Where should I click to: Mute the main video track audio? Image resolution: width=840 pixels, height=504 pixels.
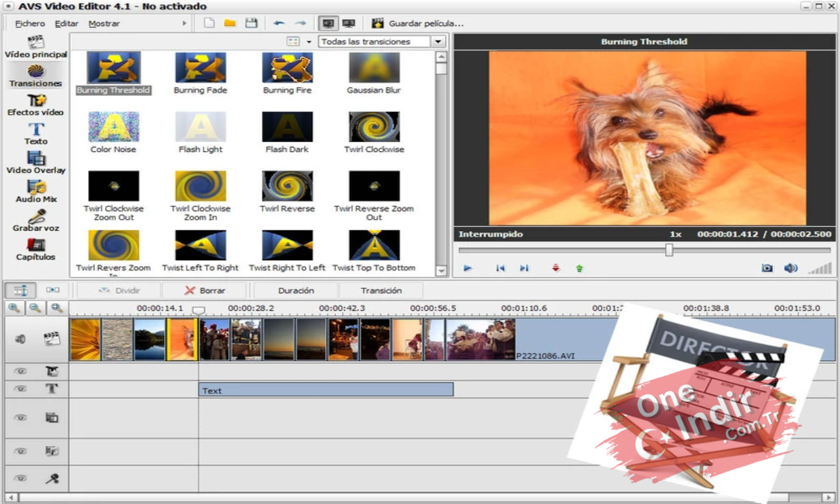(x=20, y=339)
